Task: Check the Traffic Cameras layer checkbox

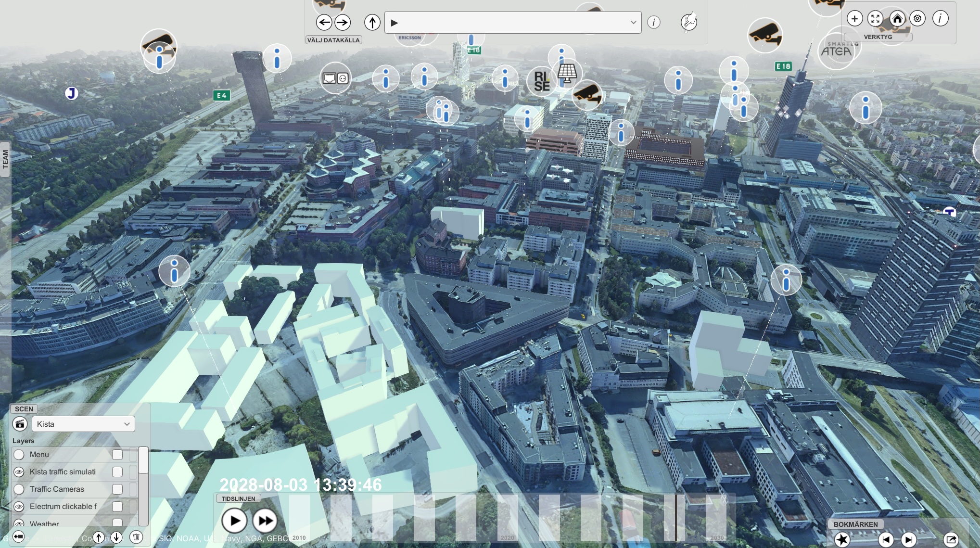Action: [117, 489]
